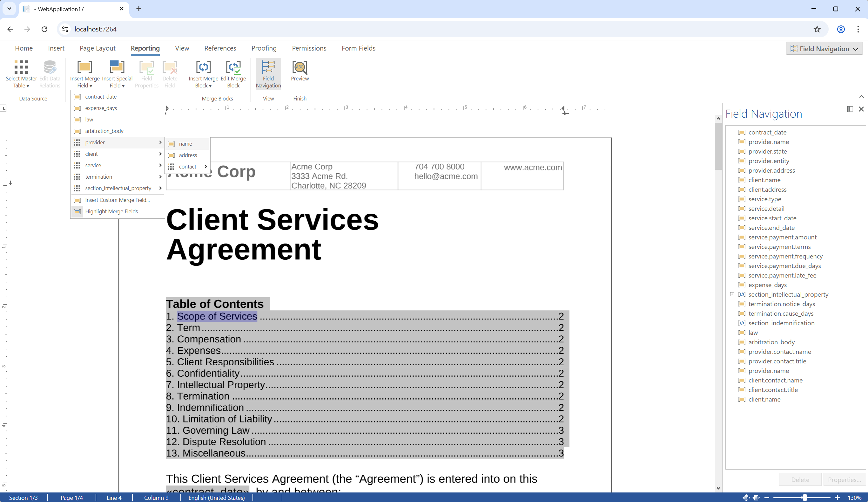The height and width of the screenshot is (502, 868).
Task: Switch to the Page Layout tab
Action: [x=98, y=48]
